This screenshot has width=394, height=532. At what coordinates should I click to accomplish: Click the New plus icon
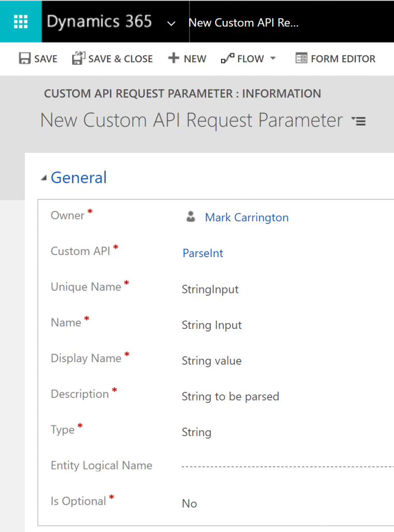click(173, 59)
